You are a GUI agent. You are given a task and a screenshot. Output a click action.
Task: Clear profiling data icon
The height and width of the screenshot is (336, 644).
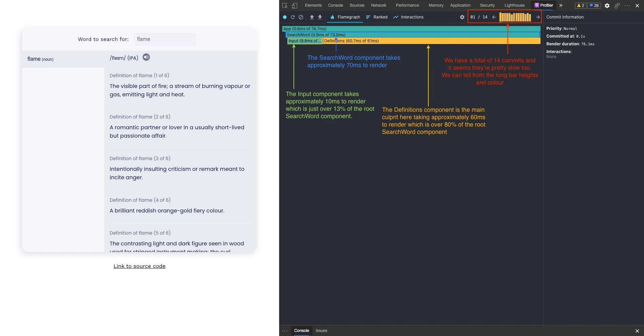[301, 17]
